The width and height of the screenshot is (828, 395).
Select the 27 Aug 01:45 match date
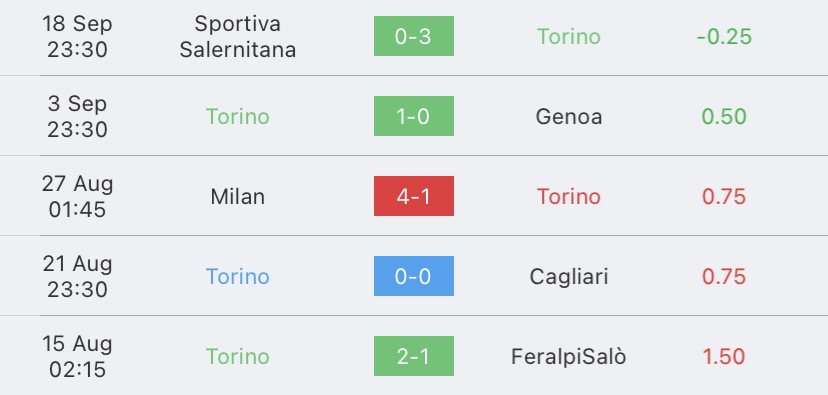(x=78, y=196)
